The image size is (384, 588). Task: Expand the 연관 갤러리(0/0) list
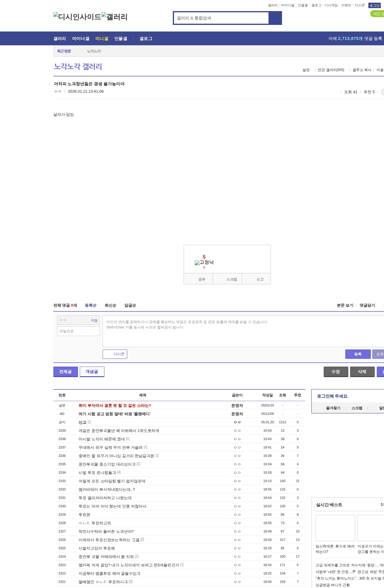331,70
